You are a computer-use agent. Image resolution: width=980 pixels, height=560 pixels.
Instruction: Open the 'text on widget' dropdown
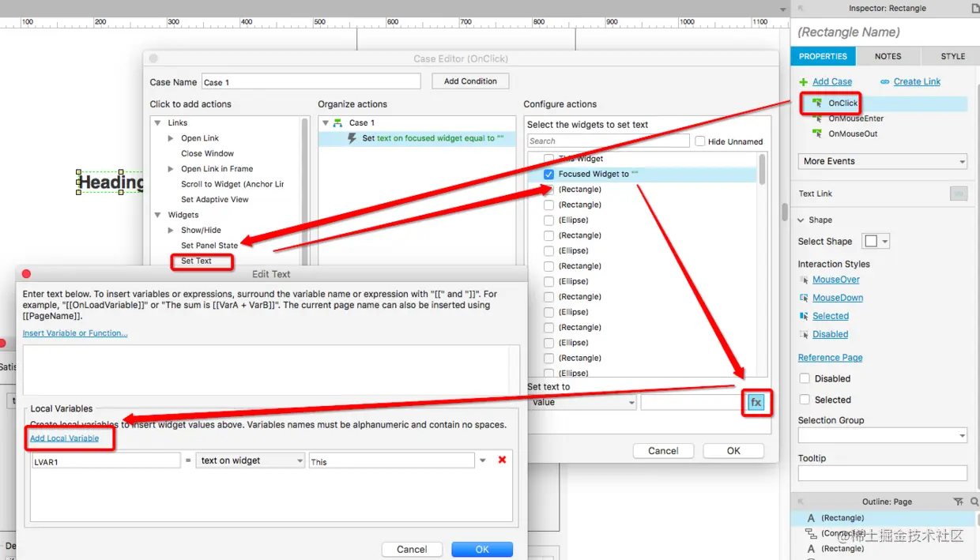(x=251, y=460)
